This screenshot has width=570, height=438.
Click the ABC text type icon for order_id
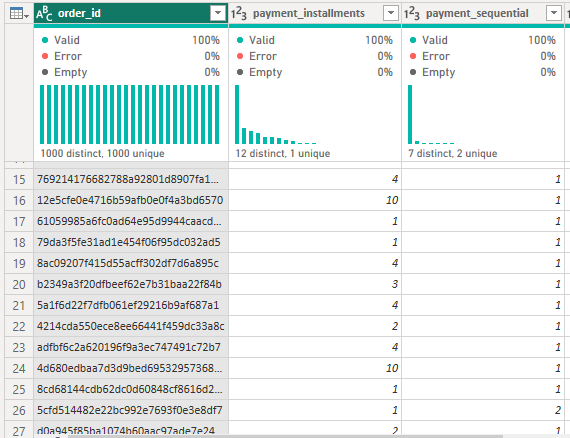tap(44, 14)
